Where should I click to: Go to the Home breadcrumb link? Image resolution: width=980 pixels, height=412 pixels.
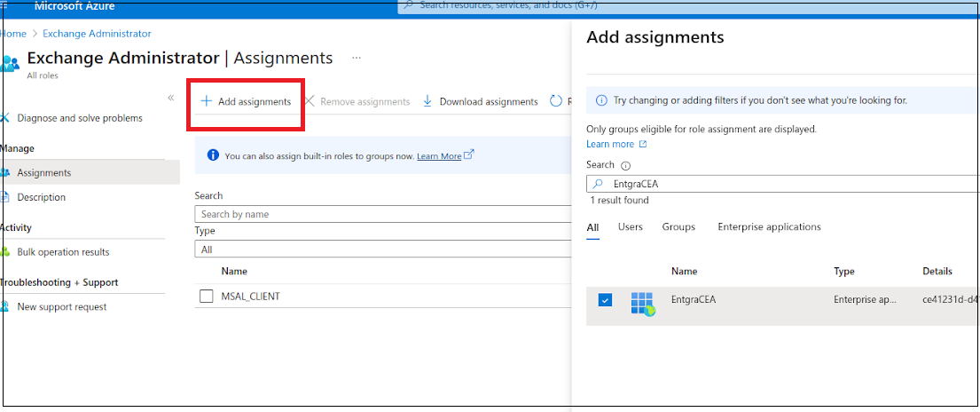tap(13, 33)
